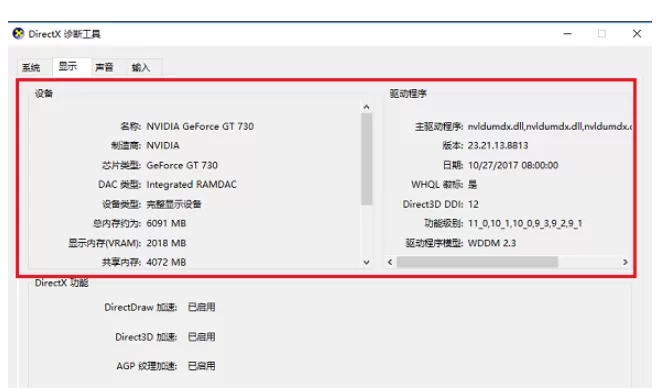Click the AGP 纹理加速 已启用 status
Image resolution: width=656 pixels, height=390 pixels.
coord(202,366)
